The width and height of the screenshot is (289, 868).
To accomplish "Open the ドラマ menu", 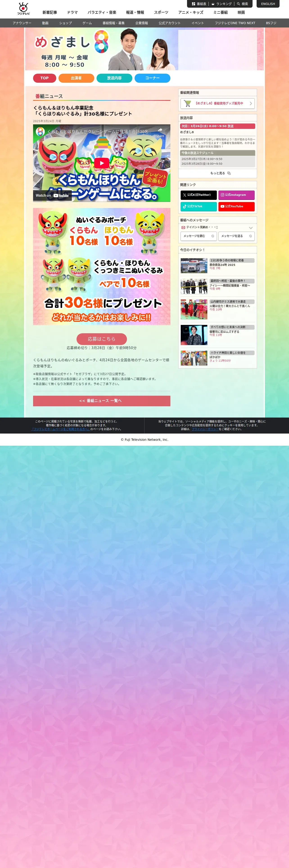I will pos(72,12).
